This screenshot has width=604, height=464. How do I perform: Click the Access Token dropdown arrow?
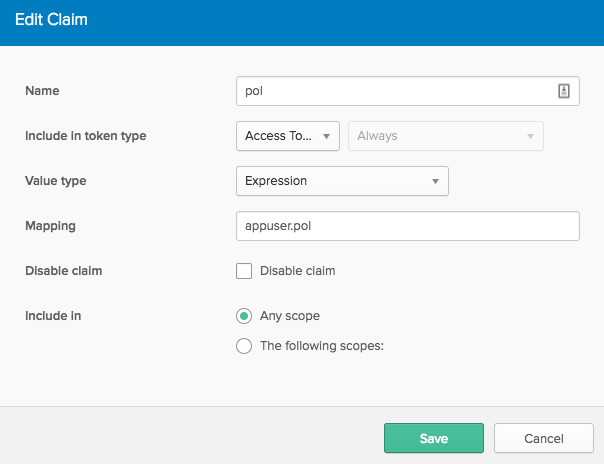(326, 136)
